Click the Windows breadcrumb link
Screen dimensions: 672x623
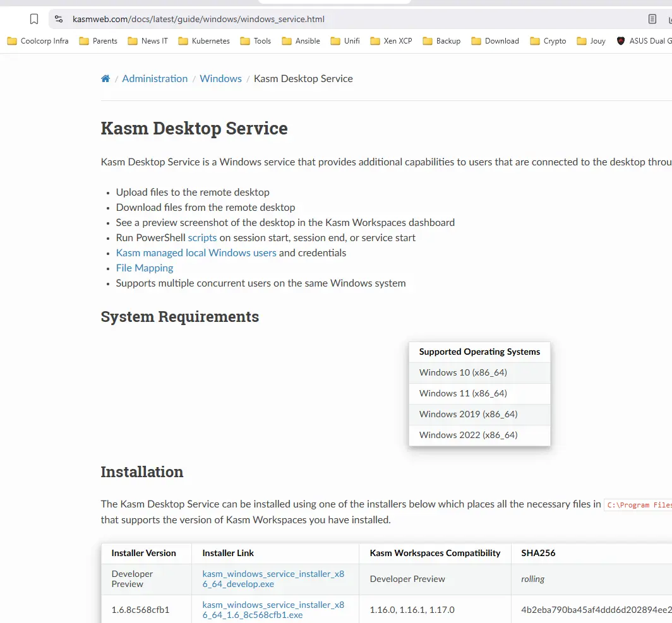(x=220, y=79)
